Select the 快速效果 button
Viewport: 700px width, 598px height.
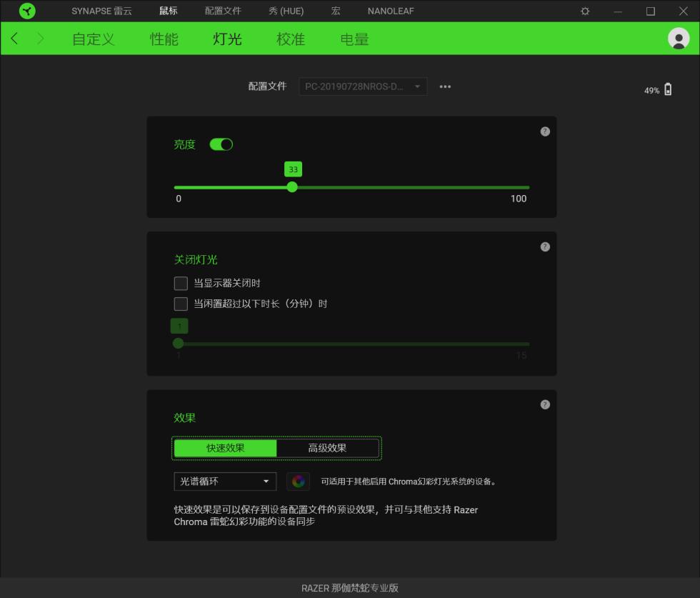click(x=226, y=448)
